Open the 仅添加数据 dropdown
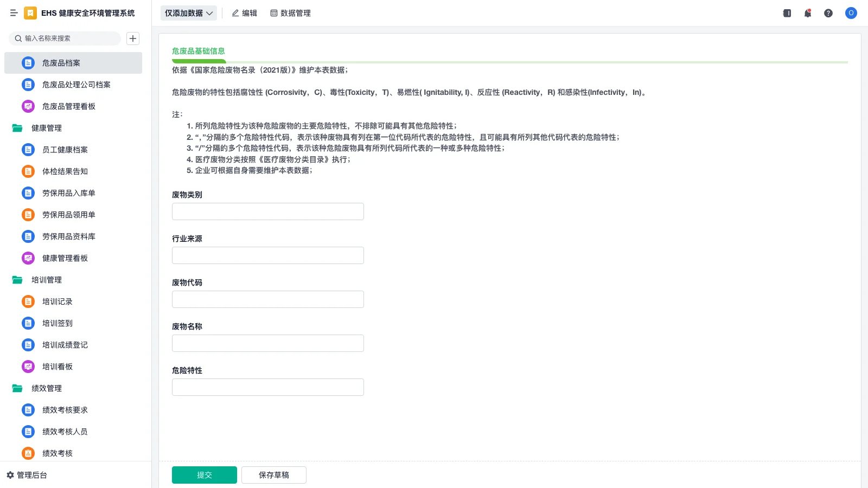Image resolution: width=868 pixels, height=488 pixels. [188, 13]
